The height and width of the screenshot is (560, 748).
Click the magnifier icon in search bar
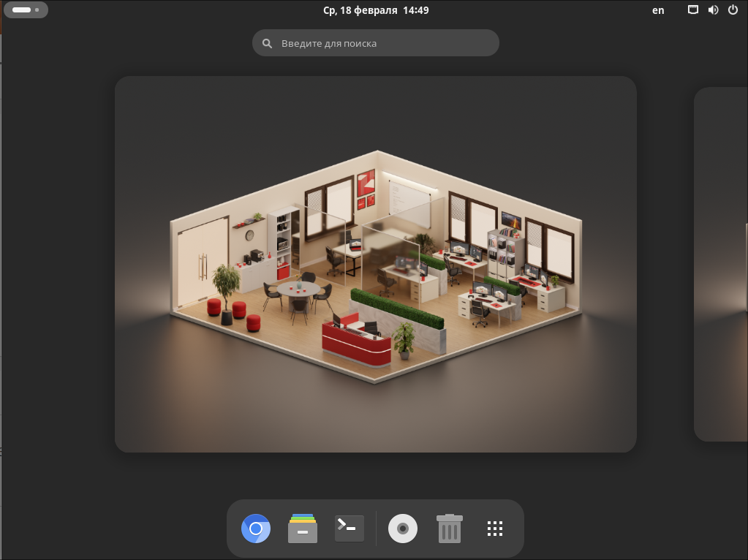(x=268, y=43)
